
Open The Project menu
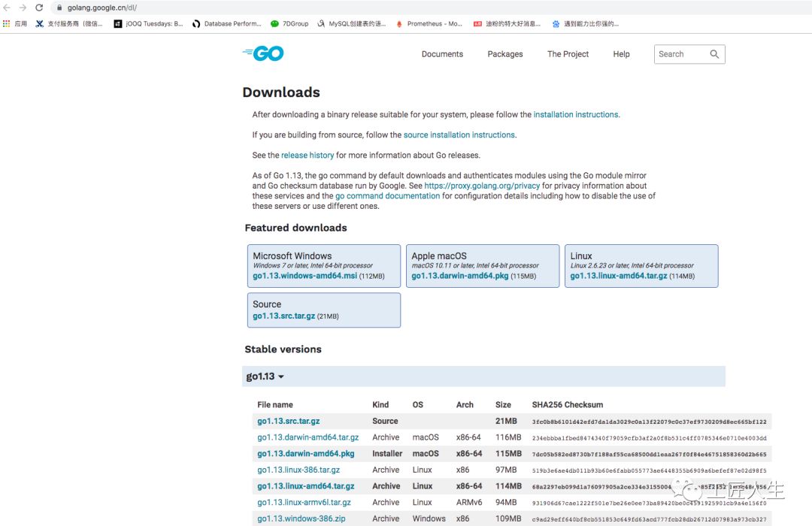click(x=568, y=54)
